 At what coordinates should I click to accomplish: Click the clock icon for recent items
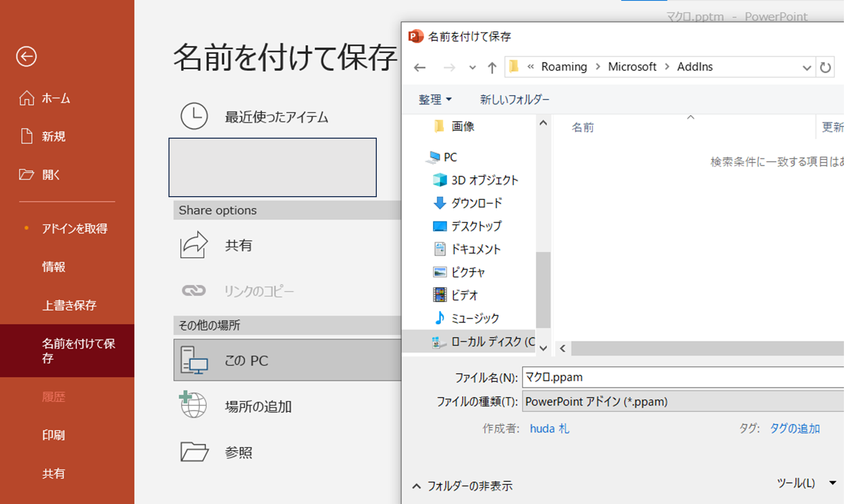coord(194,117)
